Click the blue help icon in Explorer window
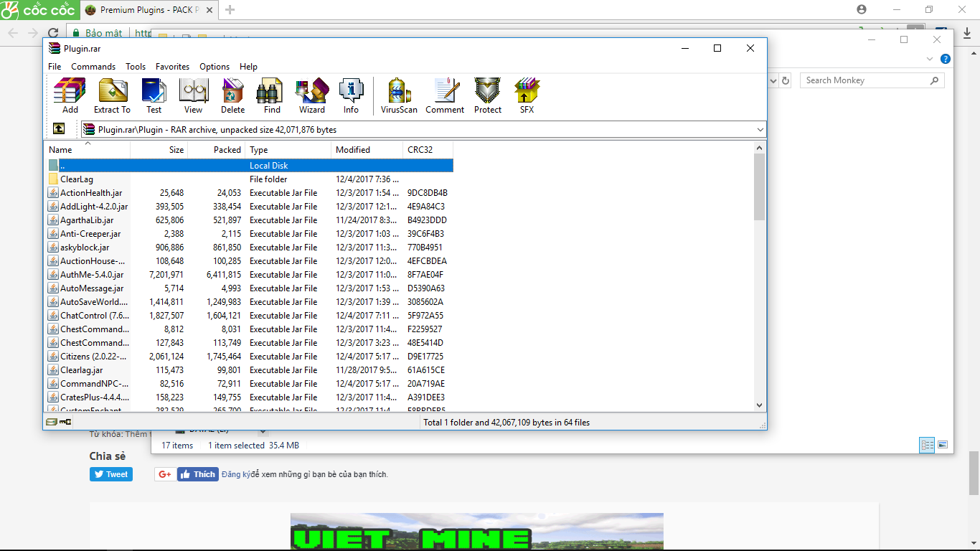 (946, 59)
